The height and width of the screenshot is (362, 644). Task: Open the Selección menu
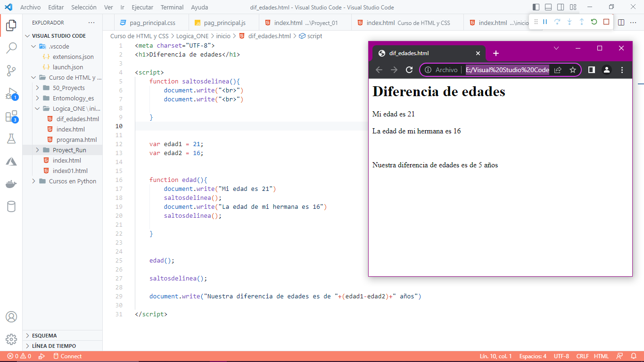click(x=84, y=7)
